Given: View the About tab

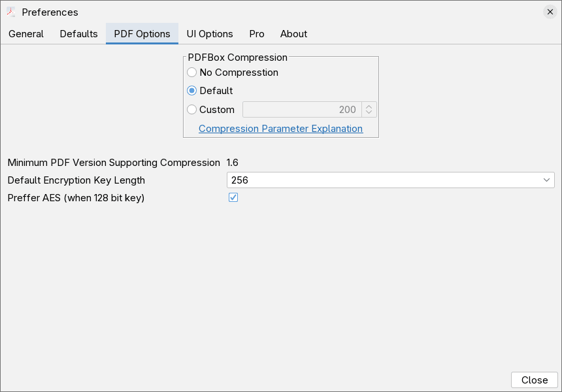Looking at the screenshot, I should point(293,34).
